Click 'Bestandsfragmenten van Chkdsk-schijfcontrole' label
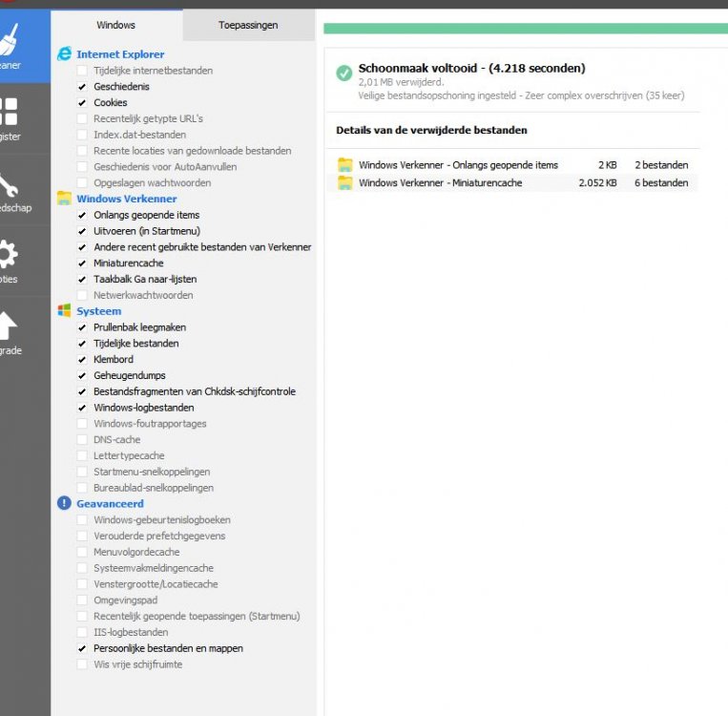The image size is (728, 716). pos(195,391)
